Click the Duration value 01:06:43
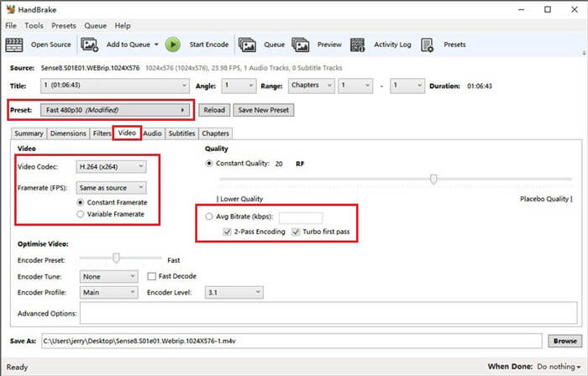Screen dimensions: 588x376 (480, 86)
